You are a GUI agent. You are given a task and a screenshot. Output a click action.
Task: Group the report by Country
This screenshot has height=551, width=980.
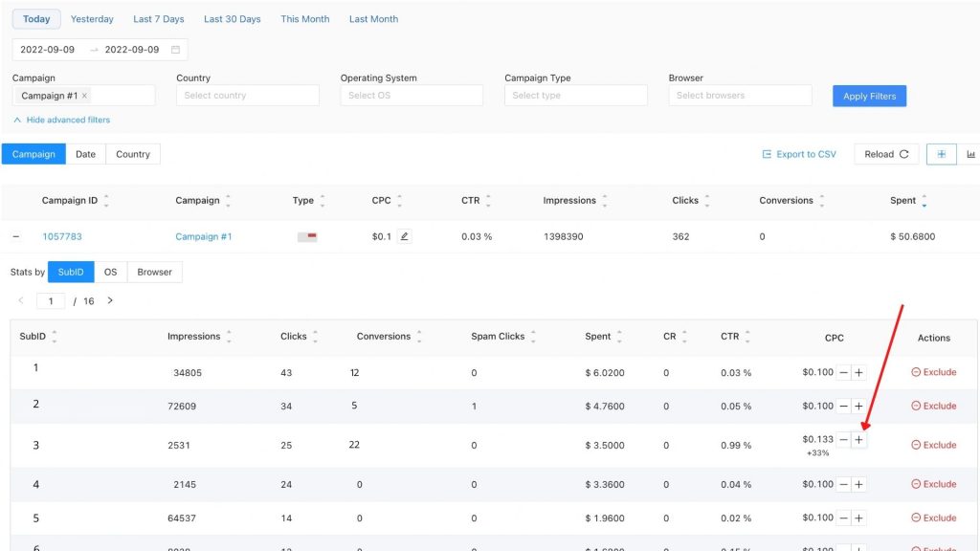(x=133, y=154)
